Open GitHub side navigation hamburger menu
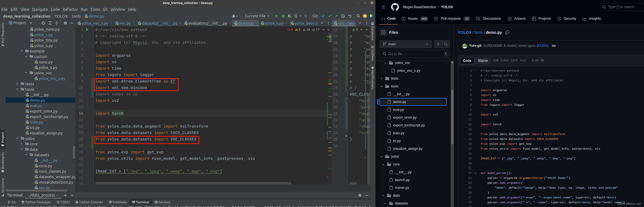The image size is (644, 207). (x=383, y=7)
